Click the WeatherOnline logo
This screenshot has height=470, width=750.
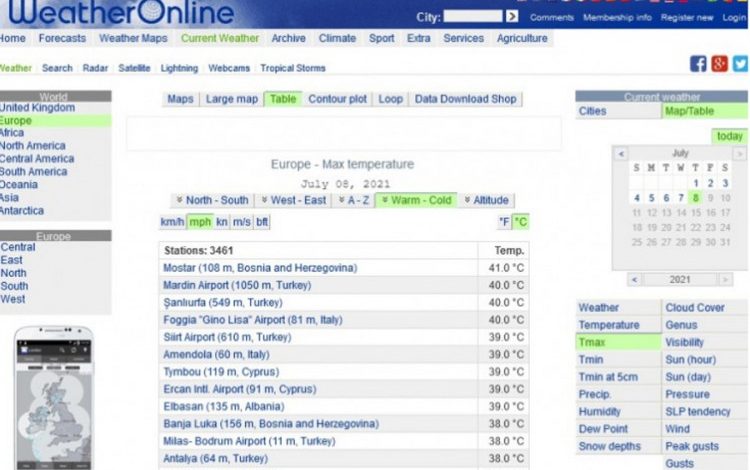[x=120, y=13]
